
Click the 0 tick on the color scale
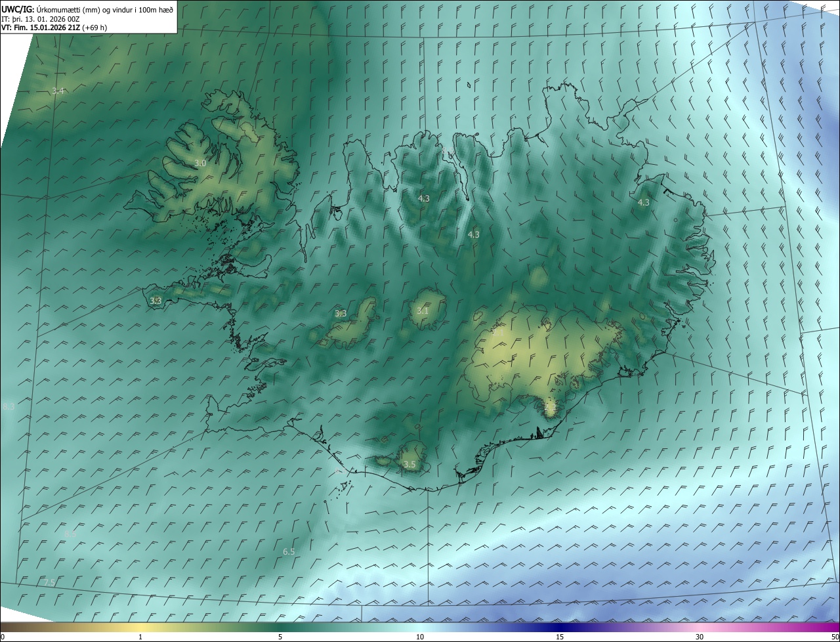pyautogui.click(x=2, y=637)
